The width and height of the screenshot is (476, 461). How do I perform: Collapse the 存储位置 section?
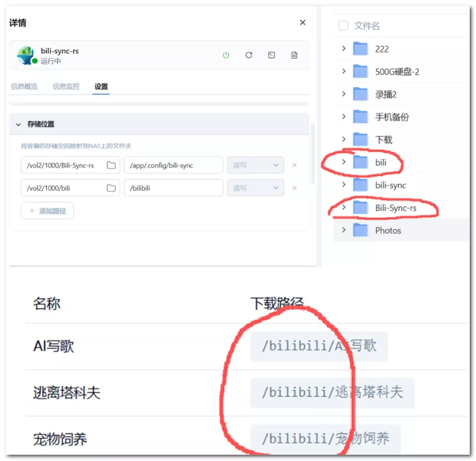pos(18,124)
